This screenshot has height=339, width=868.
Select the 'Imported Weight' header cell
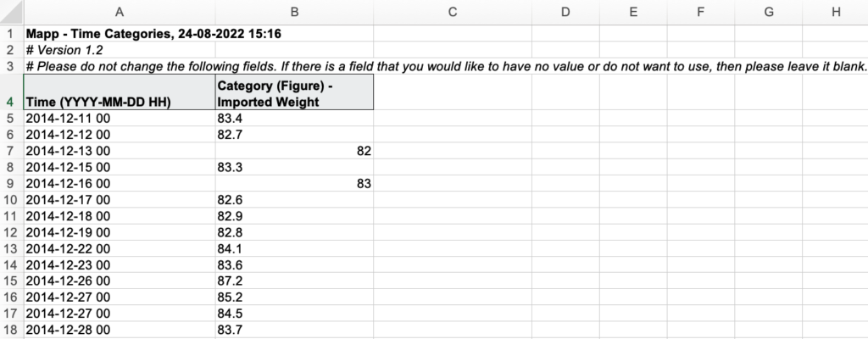[294, 92]
